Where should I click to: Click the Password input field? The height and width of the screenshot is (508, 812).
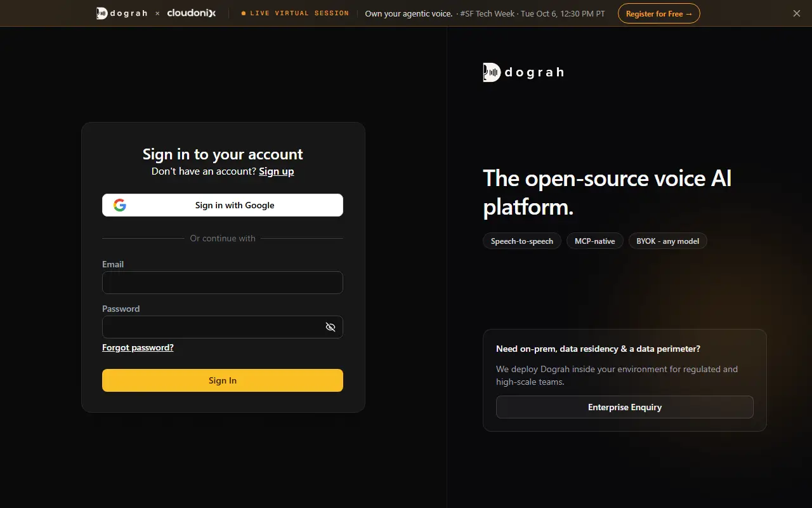pos(223,327)
